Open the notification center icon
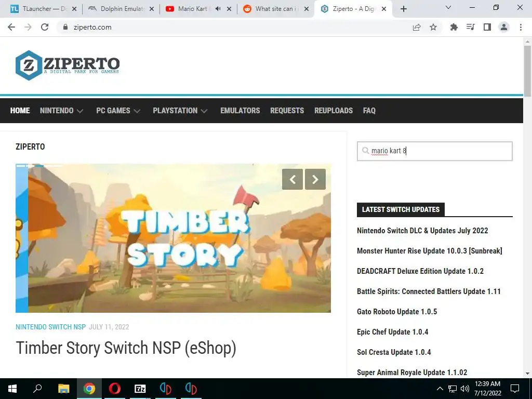 point(515,389)
